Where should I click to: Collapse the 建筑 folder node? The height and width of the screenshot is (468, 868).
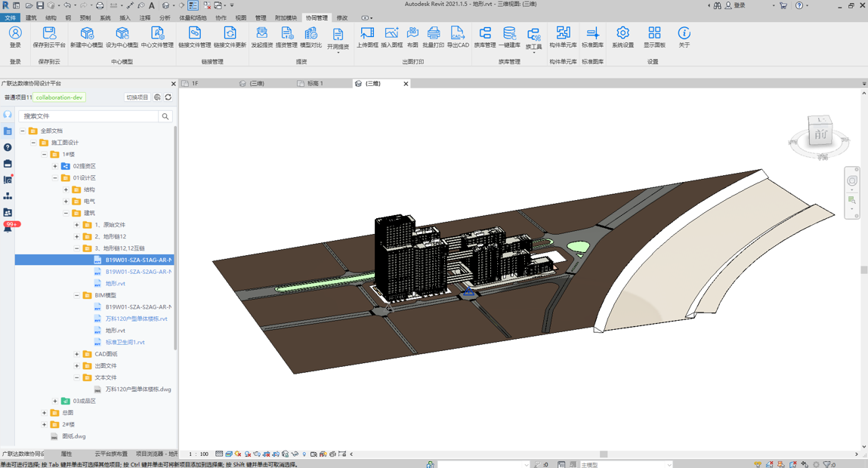[66, 213]
